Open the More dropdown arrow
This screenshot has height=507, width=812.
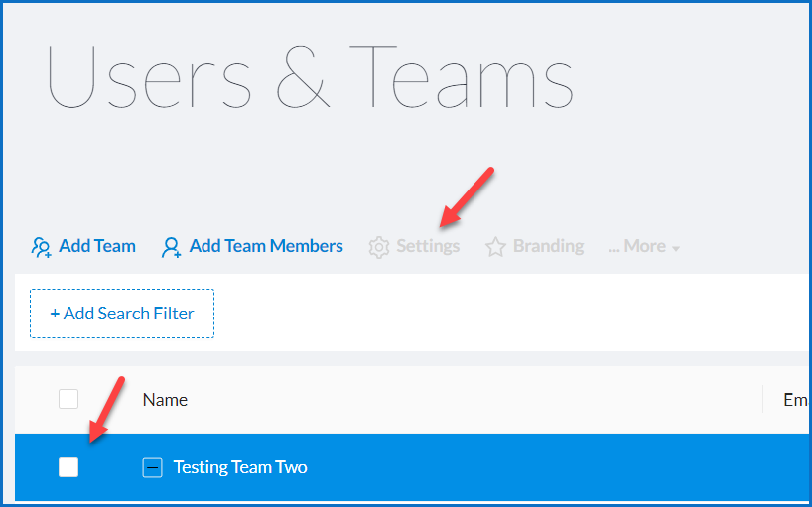tap(676, 248)
